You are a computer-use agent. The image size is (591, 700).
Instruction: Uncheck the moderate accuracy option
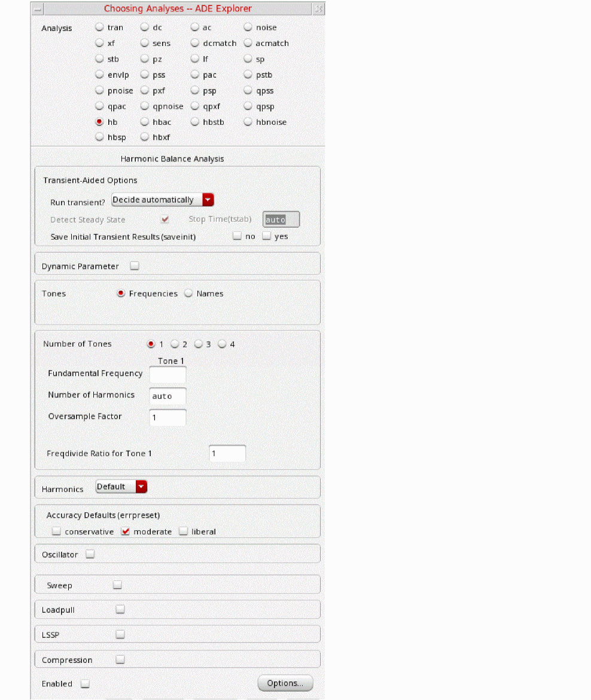[126, 531]
